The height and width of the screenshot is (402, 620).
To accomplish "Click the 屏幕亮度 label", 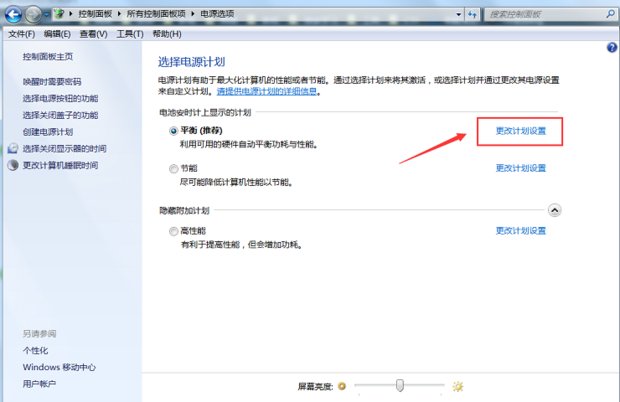I will coord(315,386).
